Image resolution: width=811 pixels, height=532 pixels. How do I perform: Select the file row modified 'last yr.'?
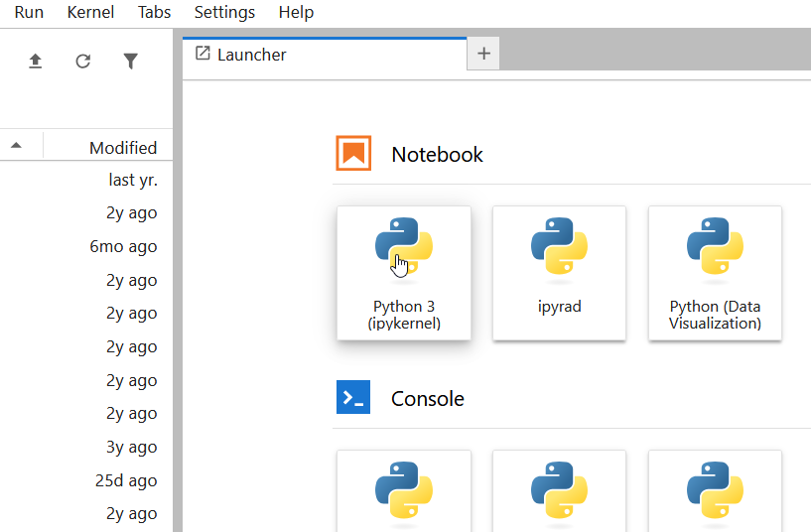click(86, 180)
